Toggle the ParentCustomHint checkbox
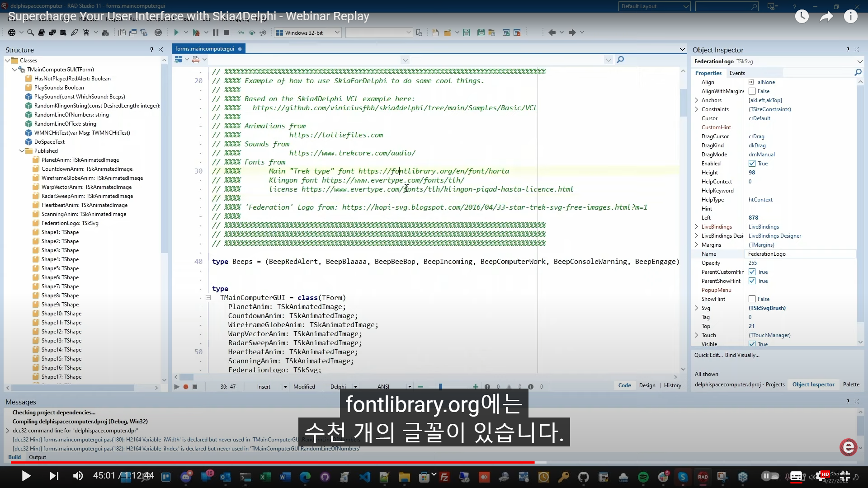 coord(752,272)
